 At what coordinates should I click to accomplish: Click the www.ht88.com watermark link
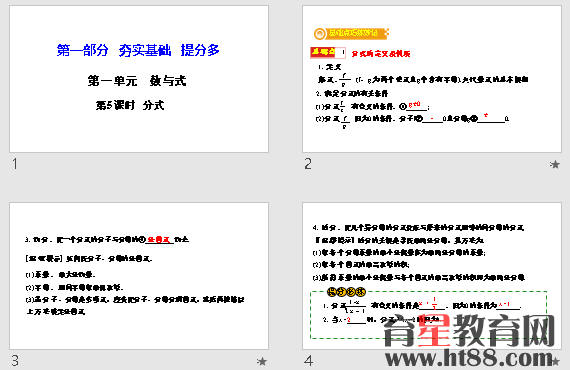point(469,358)
